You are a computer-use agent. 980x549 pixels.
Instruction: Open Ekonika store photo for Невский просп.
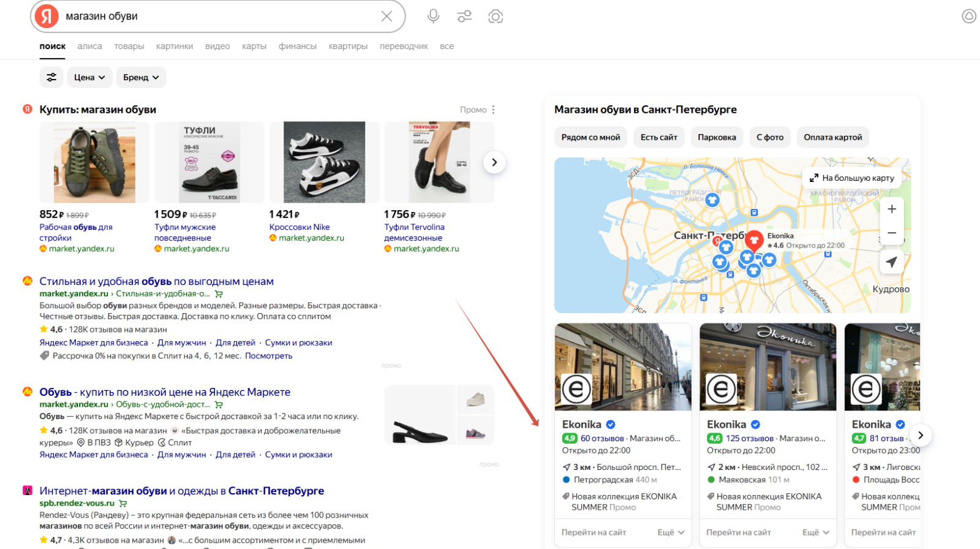(768, 367)
